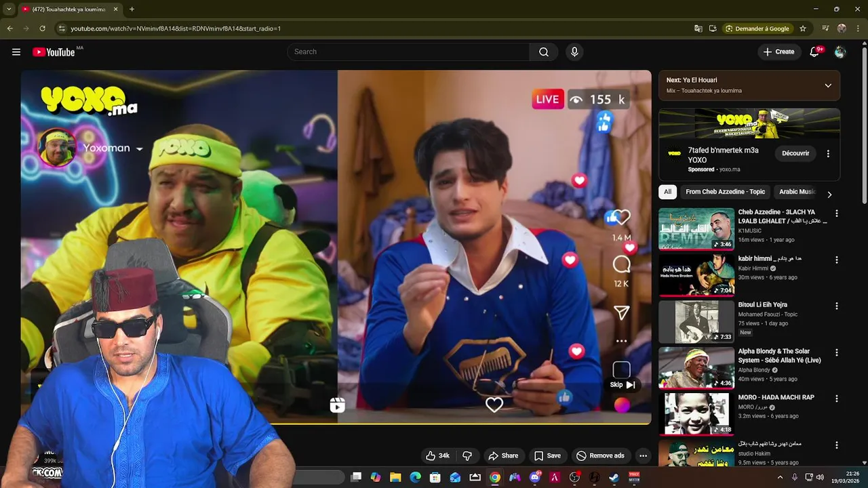Open MORO - HADA MACHI RAP thumbnail
Image resolution: width=868 pixels, height=488 pixels.
click(696, 413)
